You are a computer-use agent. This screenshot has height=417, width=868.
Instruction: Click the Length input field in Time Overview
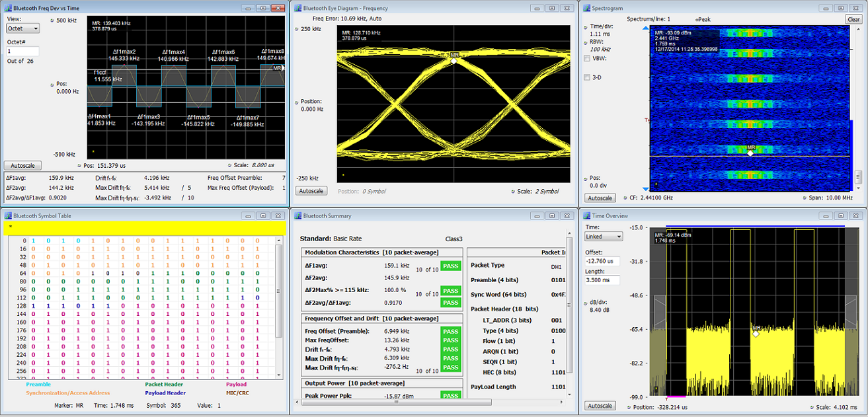click(602, 280)
